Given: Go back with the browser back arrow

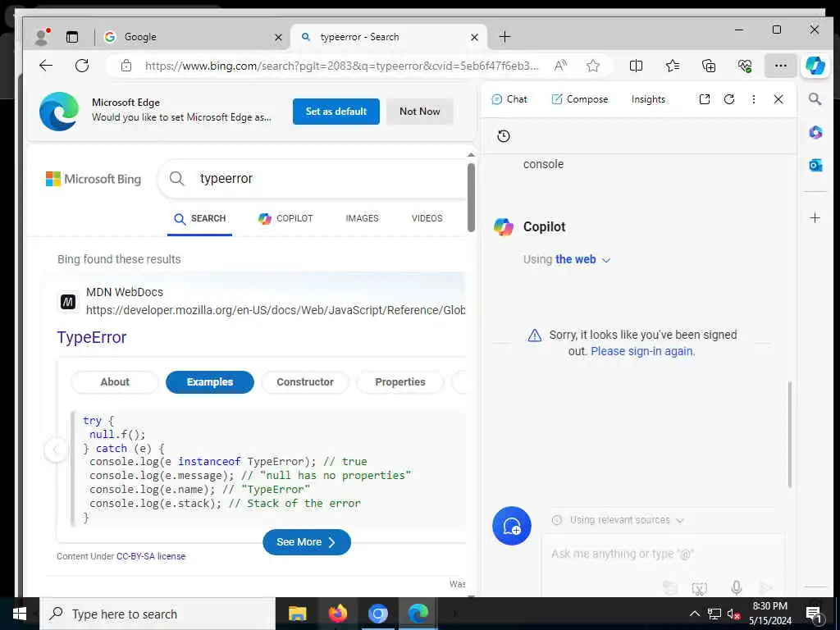Looking at the screenshot, I should [x=46, y=66].
